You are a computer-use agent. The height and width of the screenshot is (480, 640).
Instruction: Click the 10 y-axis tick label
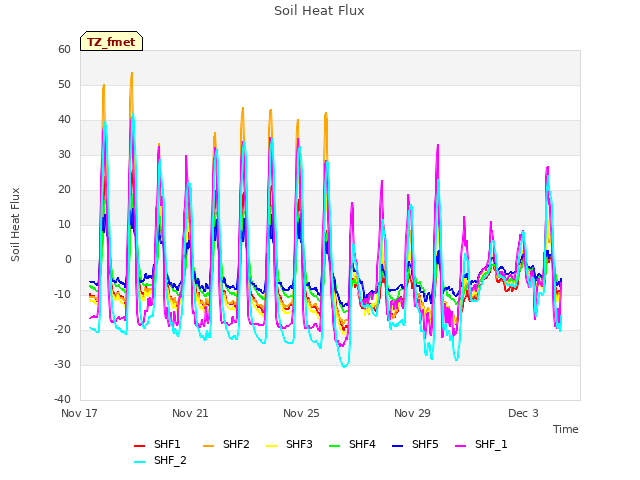pyautogui.click(x=64, y=224)
